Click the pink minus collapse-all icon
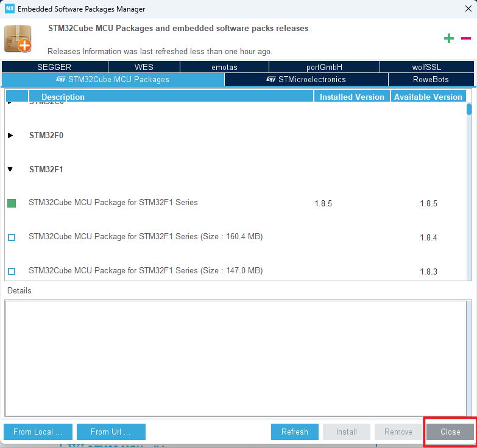 pyautogui.click(x=466, y=39)
